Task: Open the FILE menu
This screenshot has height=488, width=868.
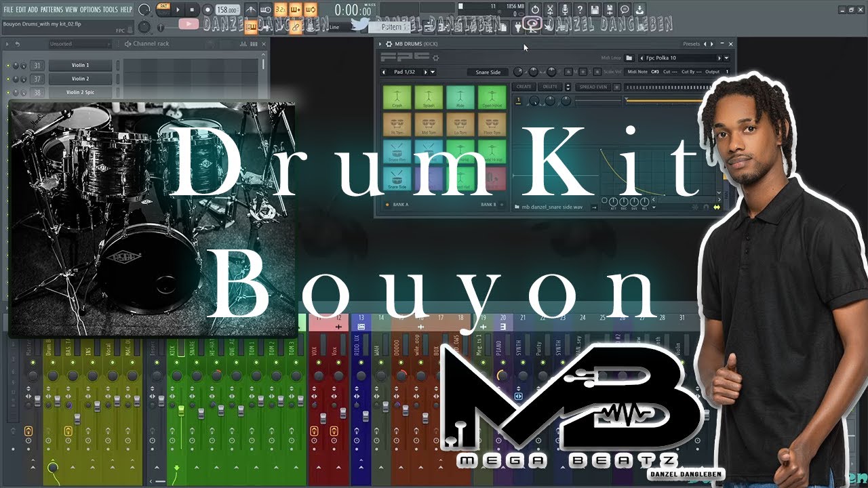Action: 8,9
